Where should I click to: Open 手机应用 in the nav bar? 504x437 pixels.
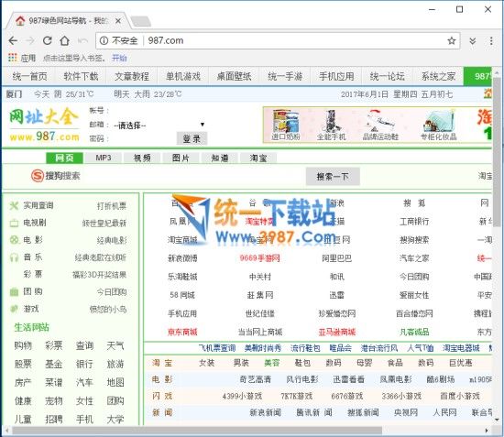click(x=336, y=76)
